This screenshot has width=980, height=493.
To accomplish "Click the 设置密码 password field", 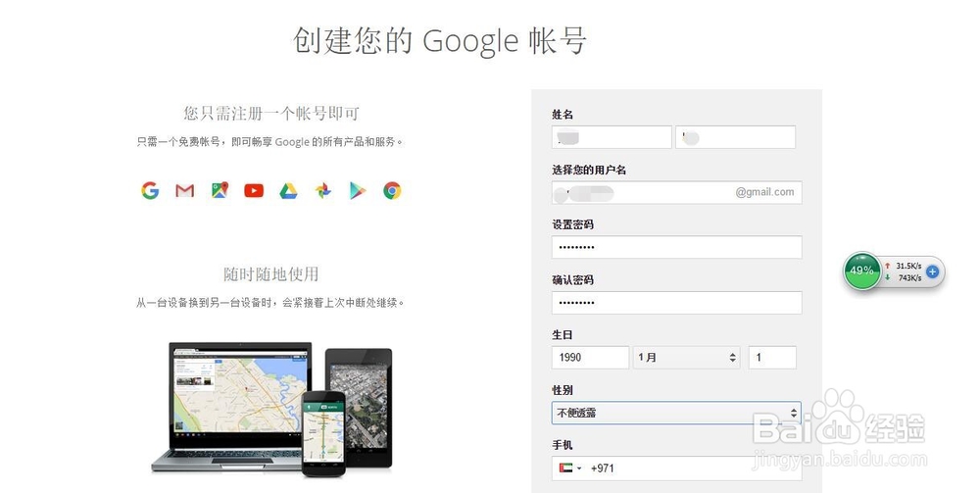I will pos(677,247).
